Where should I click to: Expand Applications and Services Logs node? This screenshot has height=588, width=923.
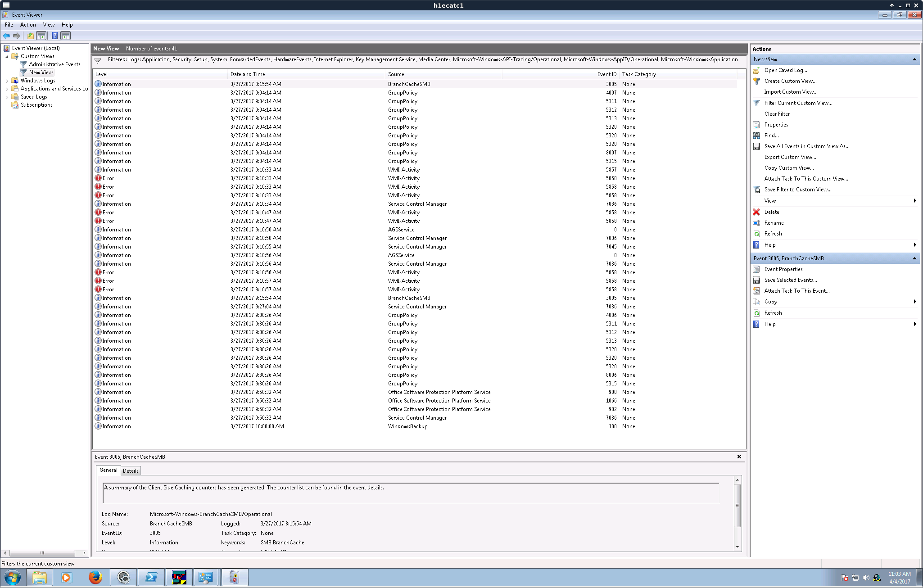tap(7, 89)
